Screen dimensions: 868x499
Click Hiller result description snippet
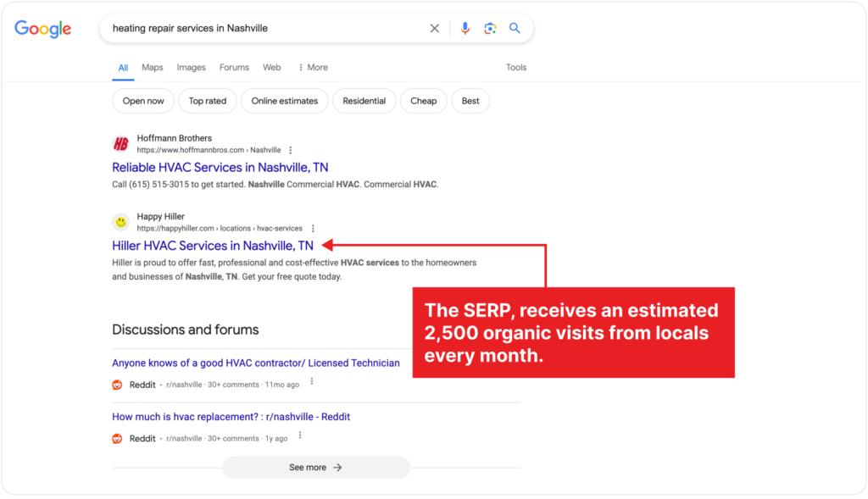(x=294, y=269)
